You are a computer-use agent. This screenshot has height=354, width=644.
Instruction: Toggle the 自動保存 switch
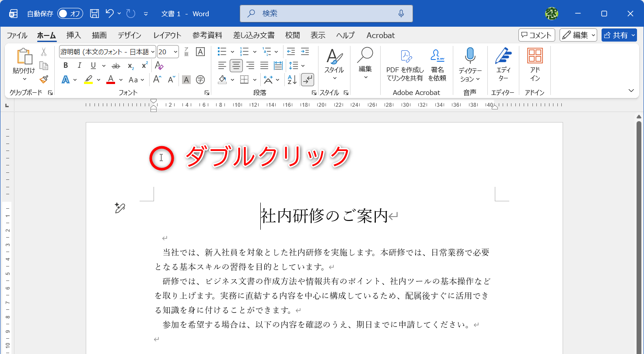[69, 14]
